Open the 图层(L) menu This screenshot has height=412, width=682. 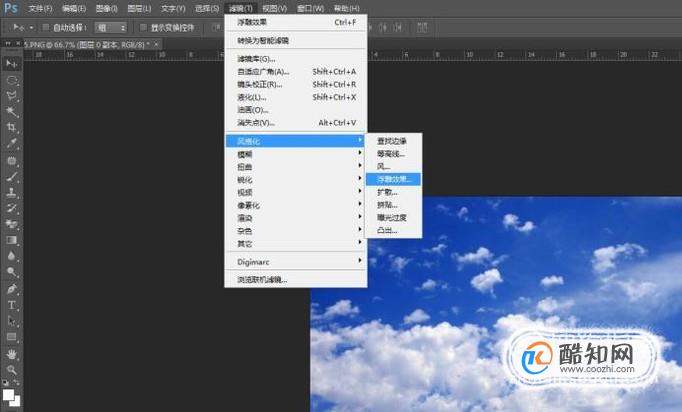coord(139,8)
